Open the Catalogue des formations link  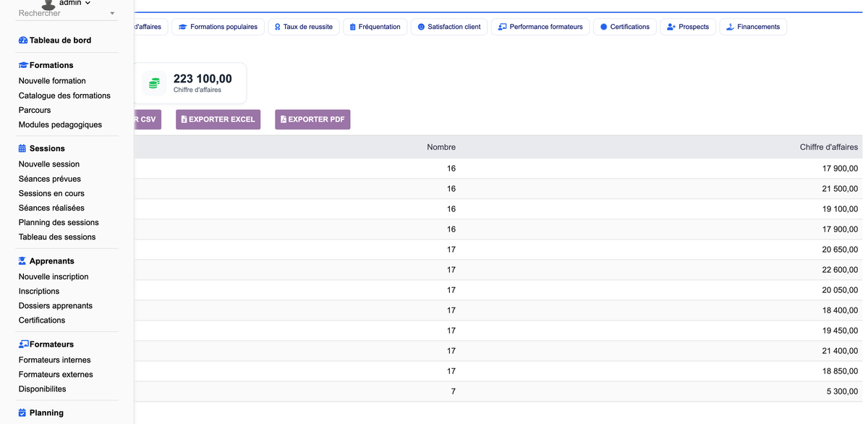click(x=64, y=96)
